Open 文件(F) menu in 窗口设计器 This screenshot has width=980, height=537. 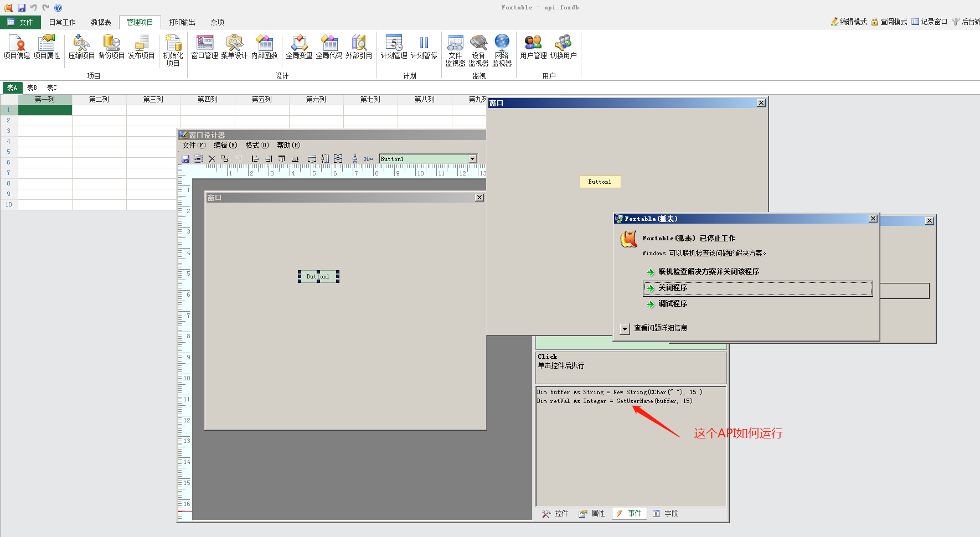[194, 145]
